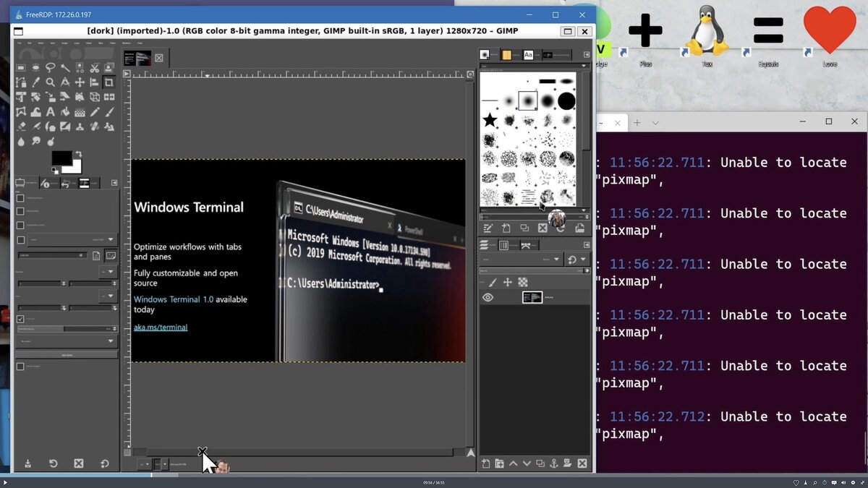Viewport: 868px width, 488px height.
Task: Click the background white color swatch
Action: pyautogui.click(x=76, y=169)
